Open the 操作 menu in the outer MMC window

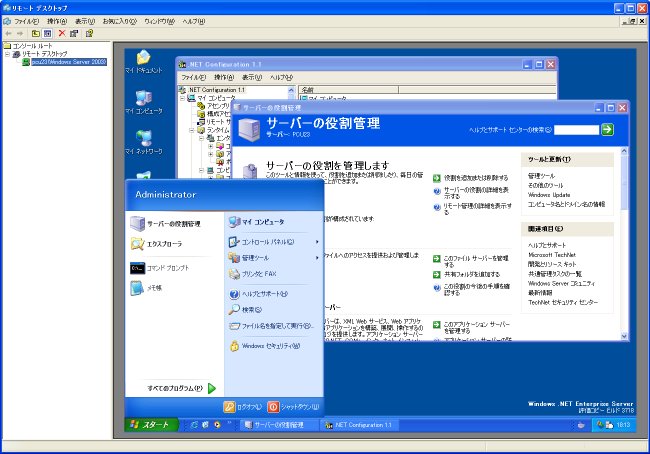pos(56,21)
